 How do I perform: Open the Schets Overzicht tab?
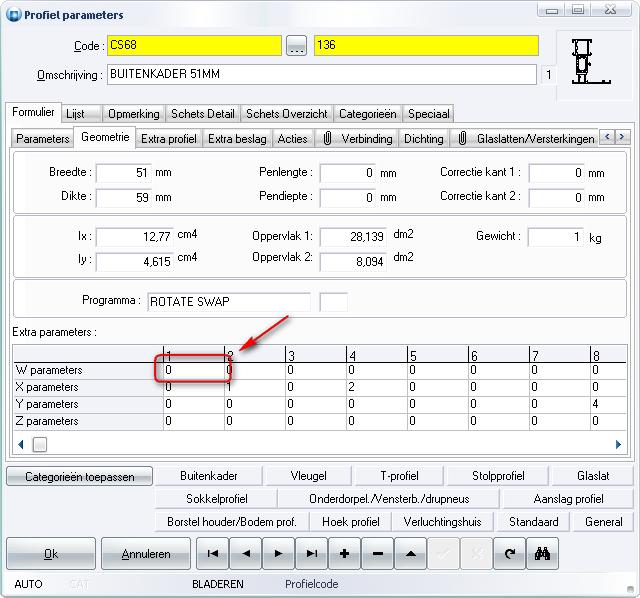click(287, 113)
